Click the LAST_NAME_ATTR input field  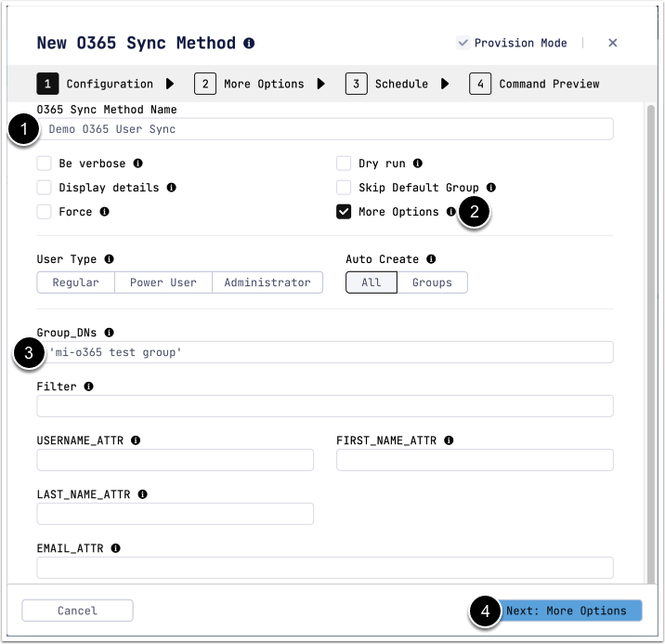[176, 514]
